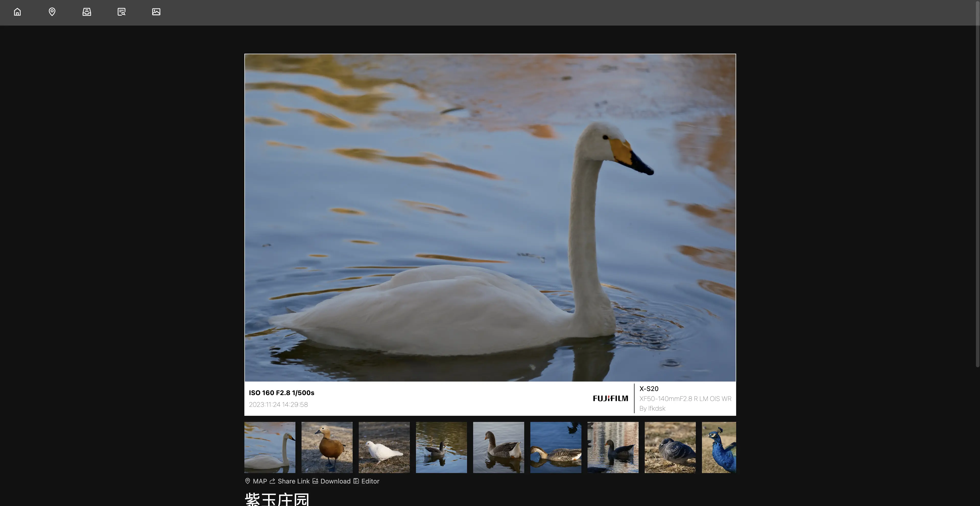980x506 pixels.
Task: Open the search document icon in top navigation
Action: click(x=121, y=12)
